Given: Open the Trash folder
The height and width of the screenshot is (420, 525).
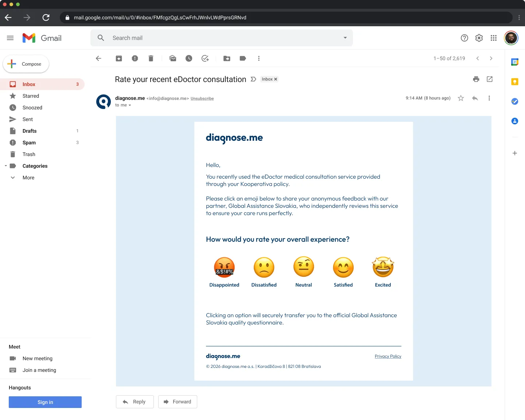Looking at the screenshot, I should 42,154.
